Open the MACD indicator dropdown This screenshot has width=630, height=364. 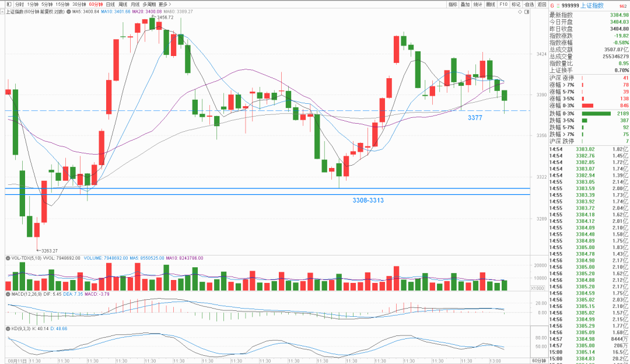(8, 294)
